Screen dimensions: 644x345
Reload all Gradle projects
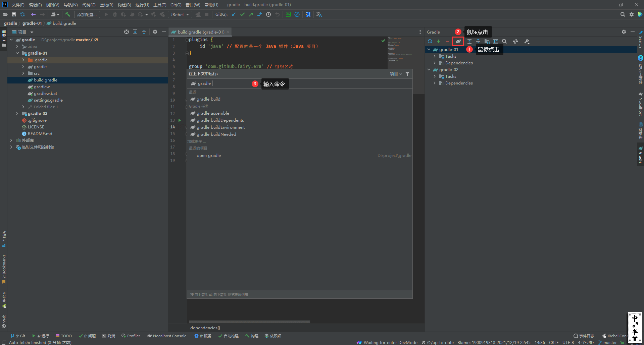(x=430, y=41)
